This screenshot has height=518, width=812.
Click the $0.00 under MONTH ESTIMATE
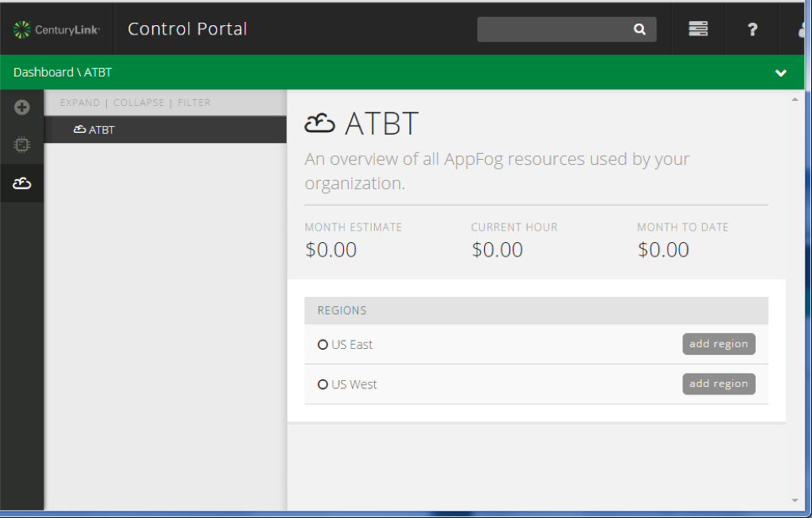(x=330, y=250)
